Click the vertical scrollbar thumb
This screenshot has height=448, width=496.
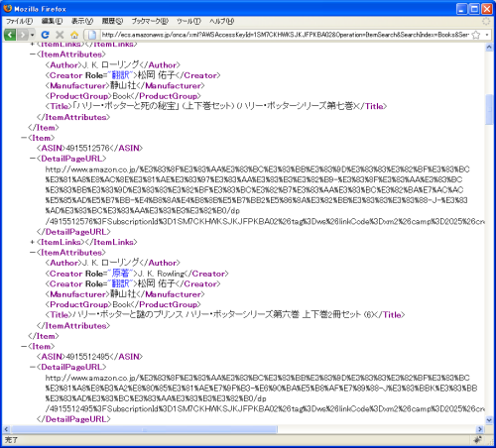point(489,110)
